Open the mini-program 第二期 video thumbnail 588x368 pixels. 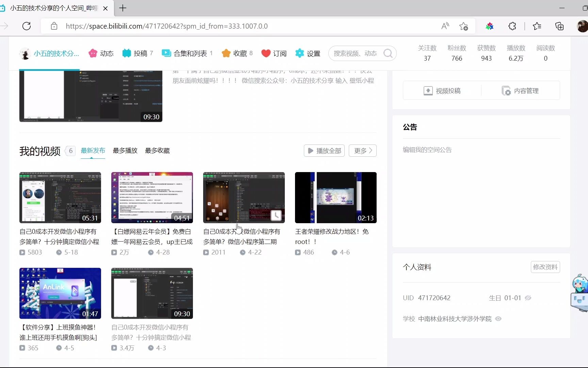(x=244, y=198)
